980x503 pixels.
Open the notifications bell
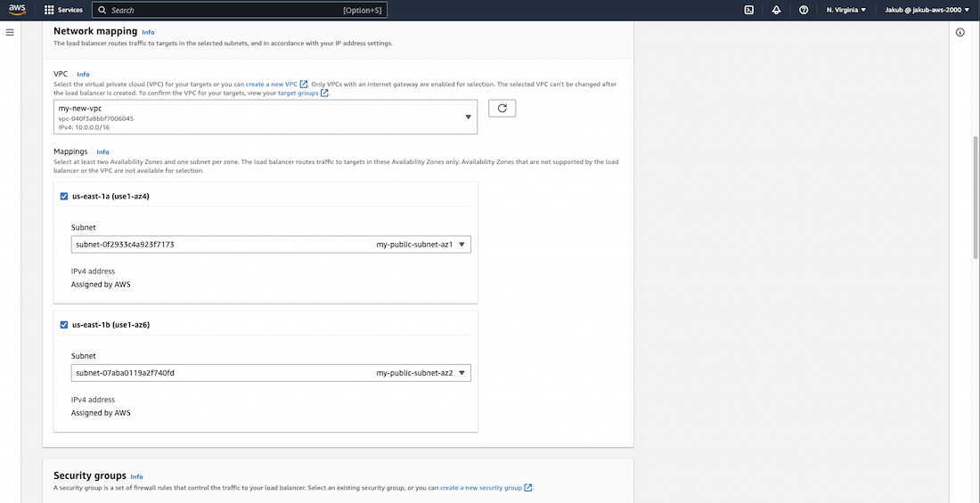(776, 10)
